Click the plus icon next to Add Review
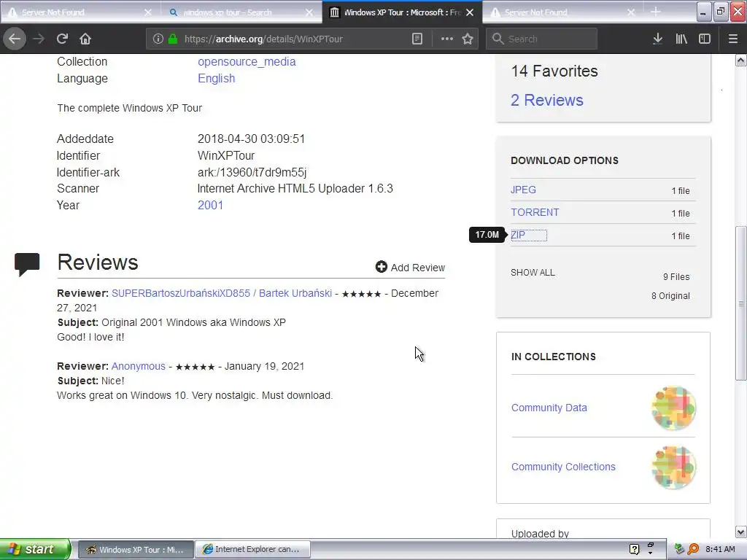 (x=381, y=267)
